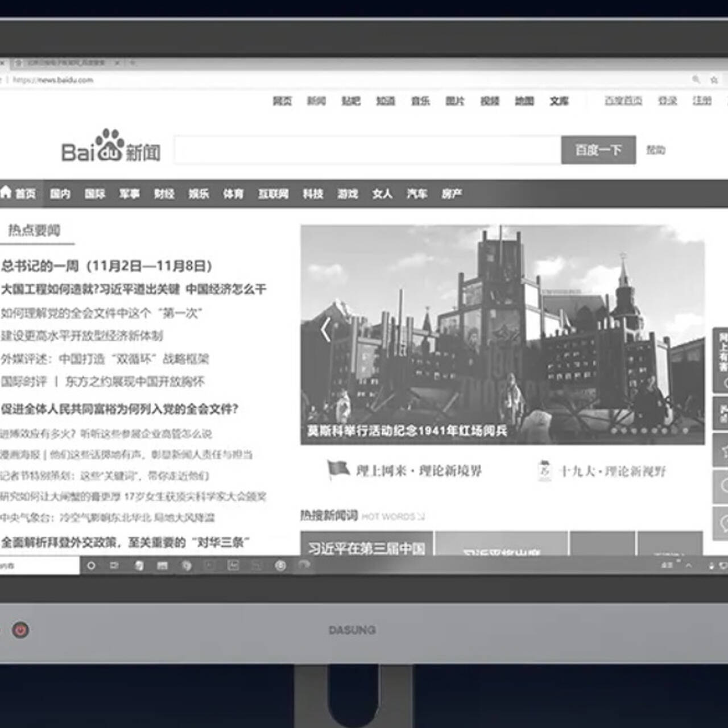
Task: Select the 娱乐 category tab
Action: point(199,194)
